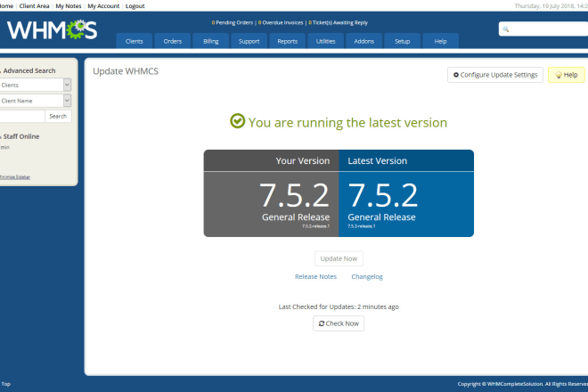Click the sidebar Search button

pos(58,117)
